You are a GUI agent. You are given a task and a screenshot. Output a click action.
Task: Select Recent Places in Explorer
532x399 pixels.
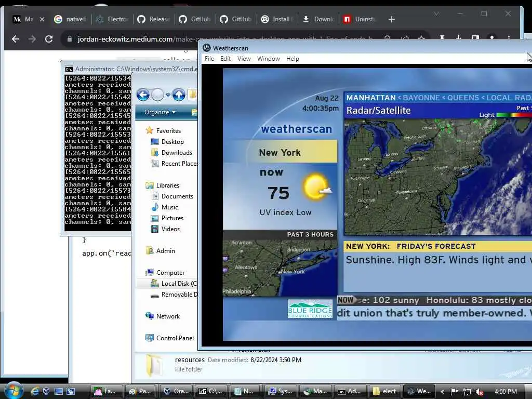[x=174, y=163]
